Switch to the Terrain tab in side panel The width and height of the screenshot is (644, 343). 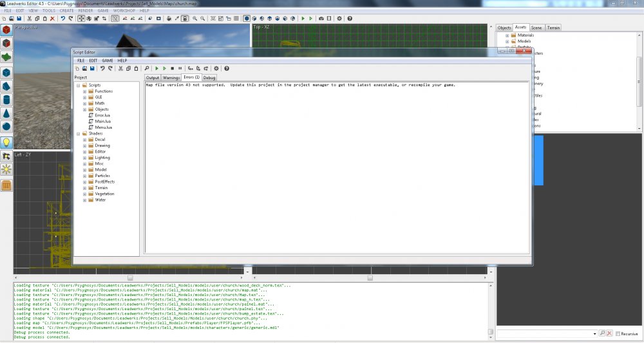coord(553,28)
